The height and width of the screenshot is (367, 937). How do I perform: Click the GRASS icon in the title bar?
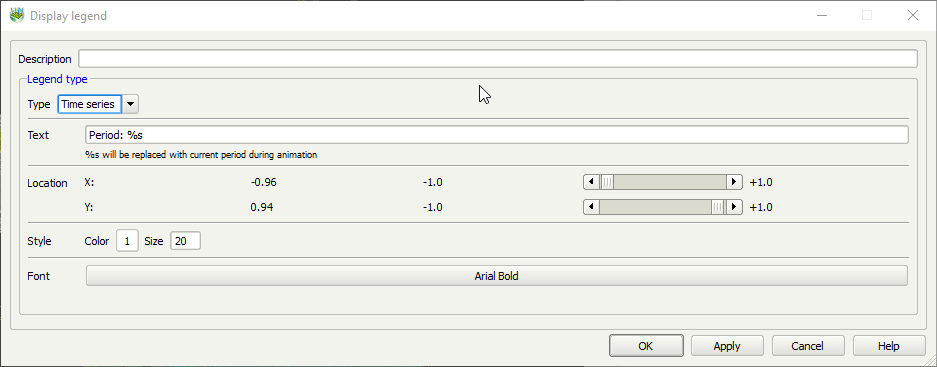17,16
